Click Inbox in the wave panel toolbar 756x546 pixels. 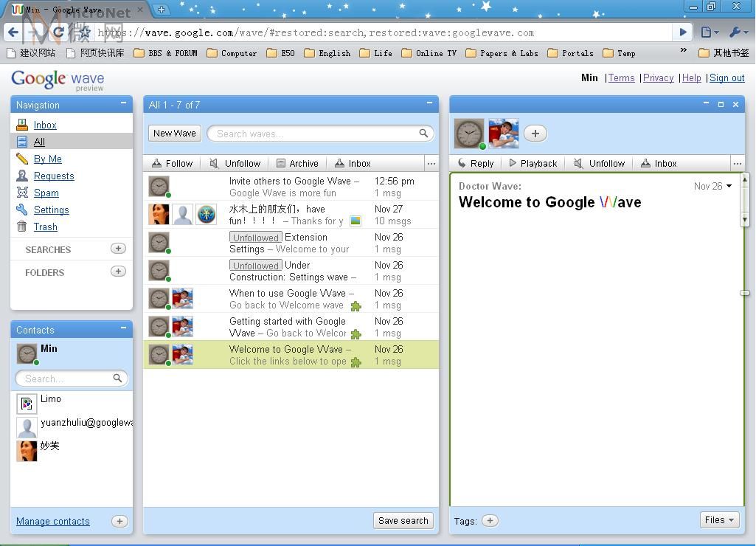(x=659, y=164)
